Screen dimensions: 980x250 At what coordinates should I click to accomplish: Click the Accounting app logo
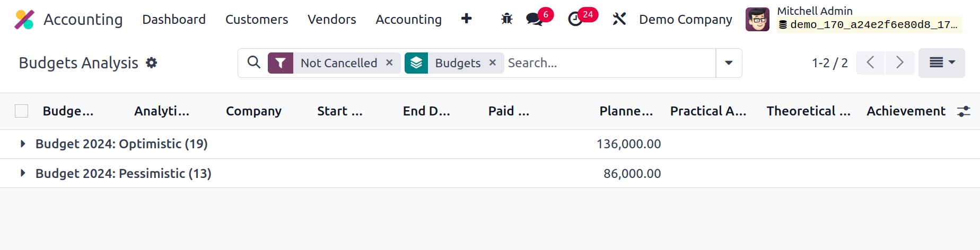coord(24,20)
